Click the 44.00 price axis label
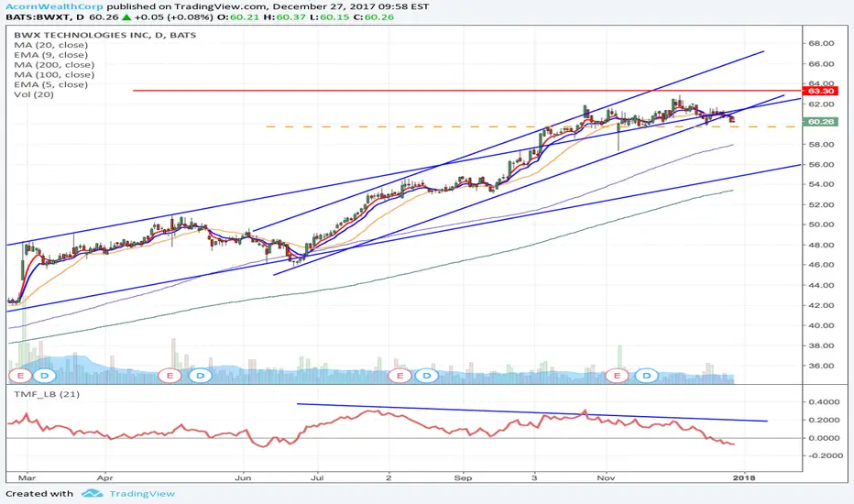 pyautogui.click(x=821, y=285)
